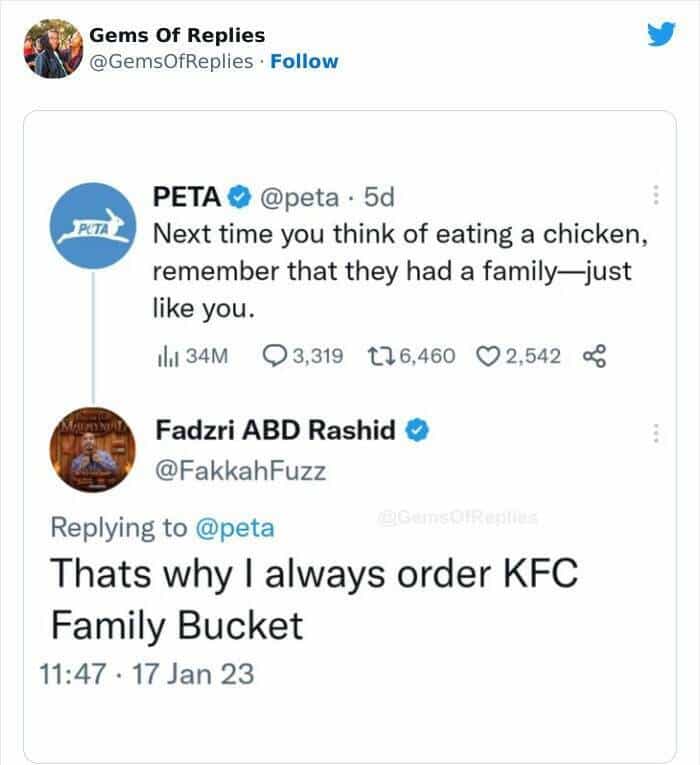Open Fadzri's tweet three-dot menu
This screenshot has height=765, width=700.
point(656,434)
